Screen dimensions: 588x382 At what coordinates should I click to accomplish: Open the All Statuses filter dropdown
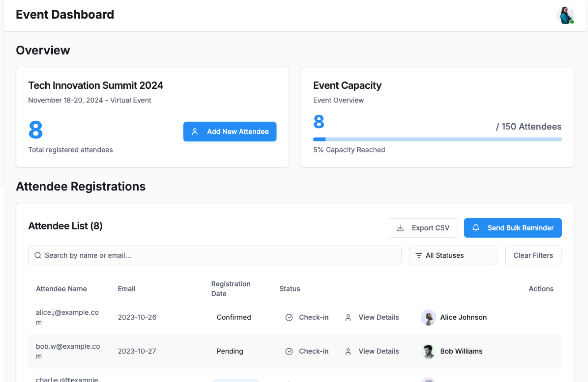(x=453, y=256)
